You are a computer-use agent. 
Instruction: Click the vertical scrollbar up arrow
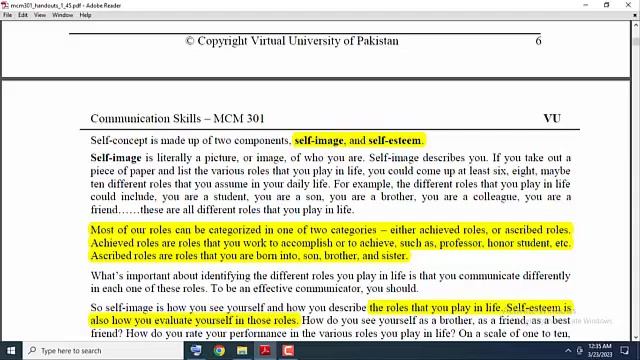pos(636,24)
